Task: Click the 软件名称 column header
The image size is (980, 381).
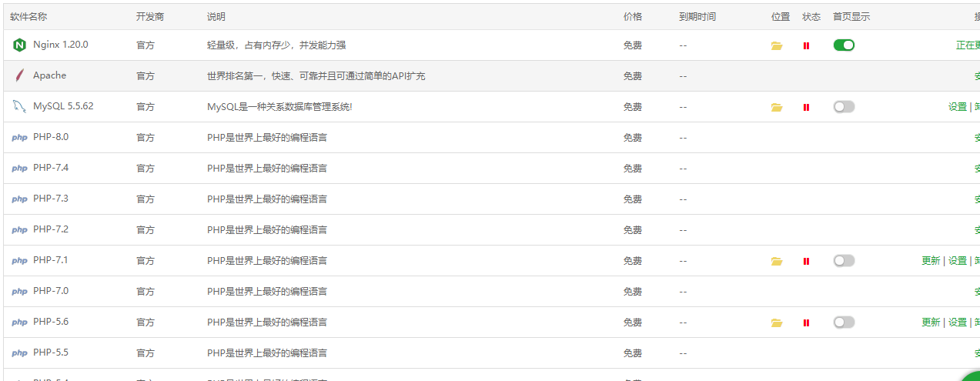Action: point(28,17)
